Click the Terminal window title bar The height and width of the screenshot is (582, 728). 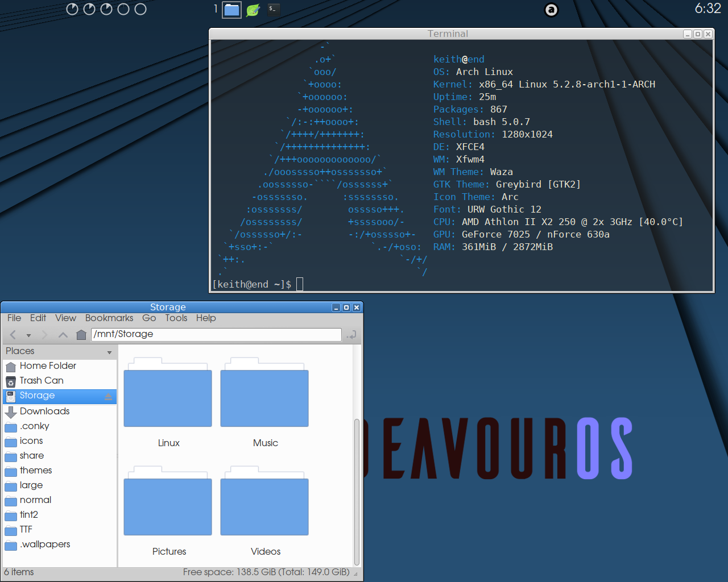click(x=448, y=34)
